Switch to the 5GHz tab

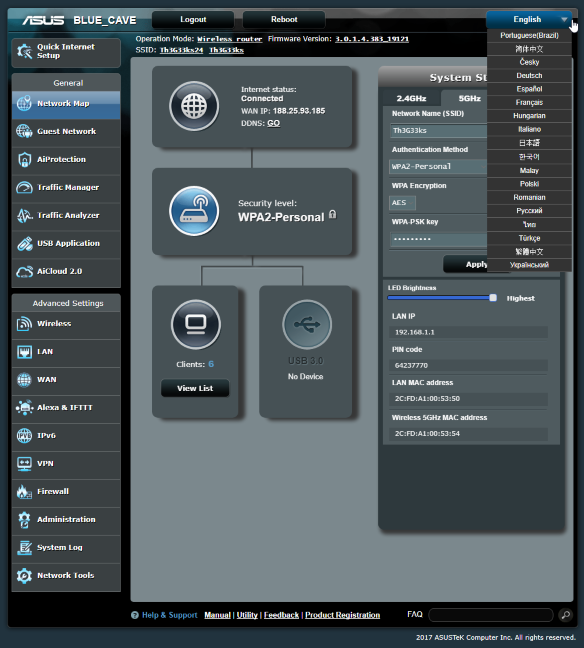click(465, 98)
